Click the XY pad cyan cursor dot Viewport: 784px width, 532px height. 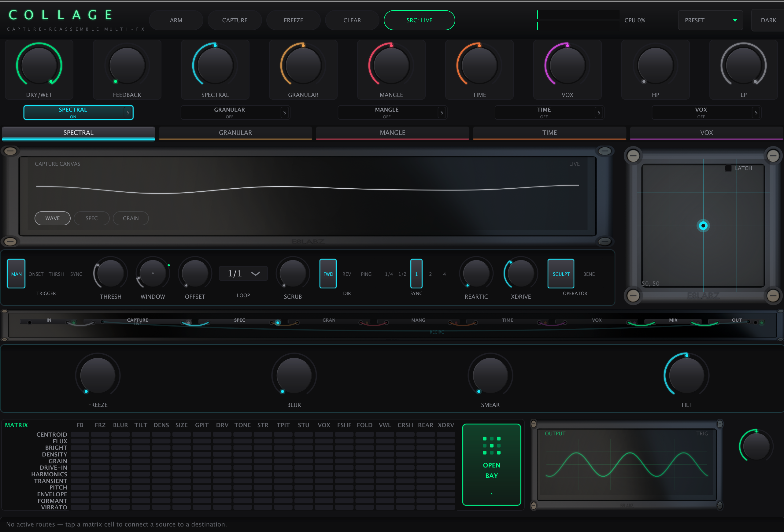click(703, 225)
